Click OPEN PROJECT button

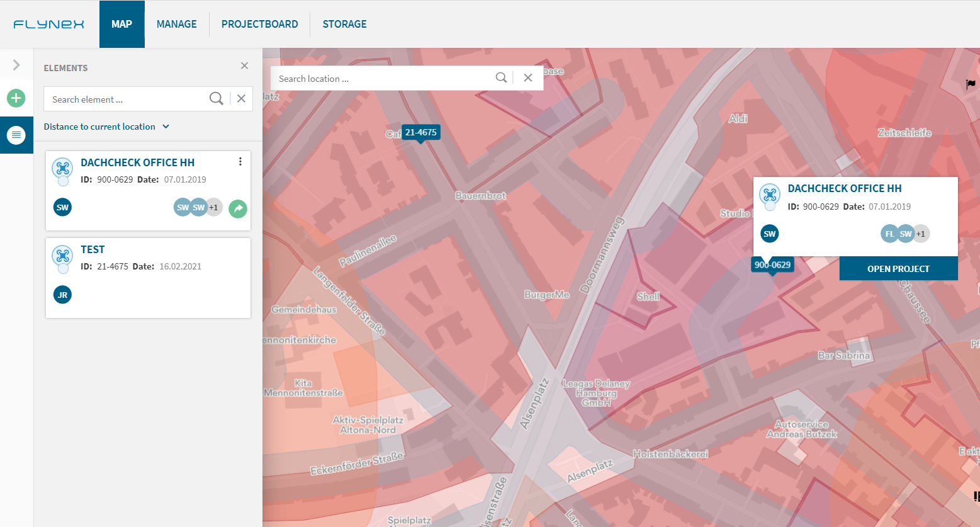(898, 269)
